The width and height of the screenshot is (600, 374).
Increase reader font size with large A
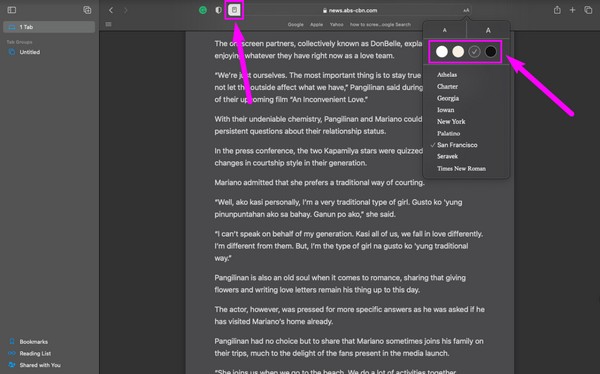pyautogui.click(x=488, y=30)
